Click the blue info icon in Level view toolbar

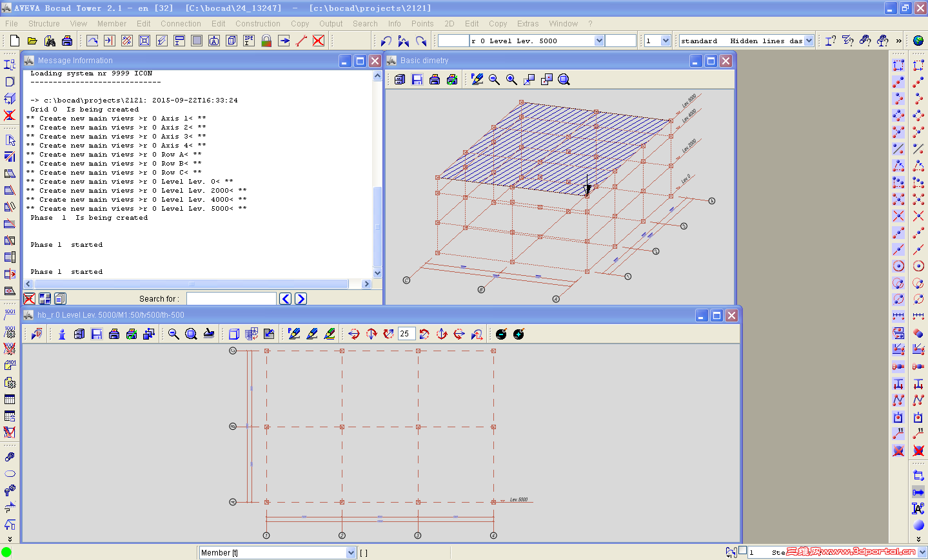pyautogui.click(x=62, y=334)
